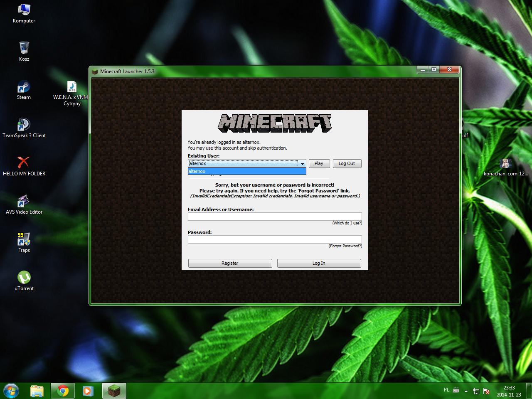
Task: Open the Windows Start menu orb
Action: (11, 391)
